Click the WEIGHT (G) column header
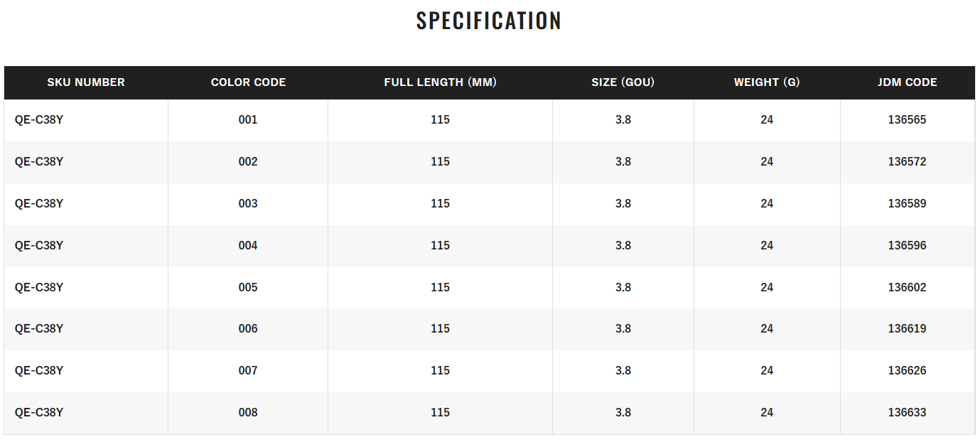980x442 pixels. tap(767, 82)
